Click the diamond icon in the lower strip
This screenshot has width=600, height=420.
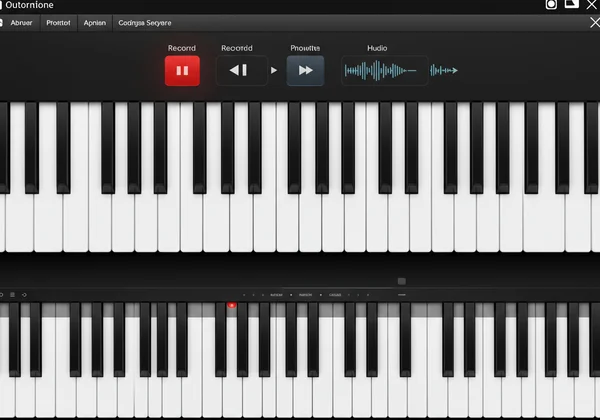click(x=24, y=295)
